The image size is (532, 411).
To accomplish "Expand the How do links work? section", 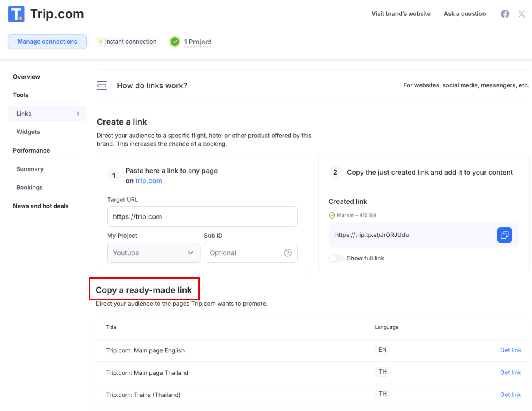I will tap(313, 85).
